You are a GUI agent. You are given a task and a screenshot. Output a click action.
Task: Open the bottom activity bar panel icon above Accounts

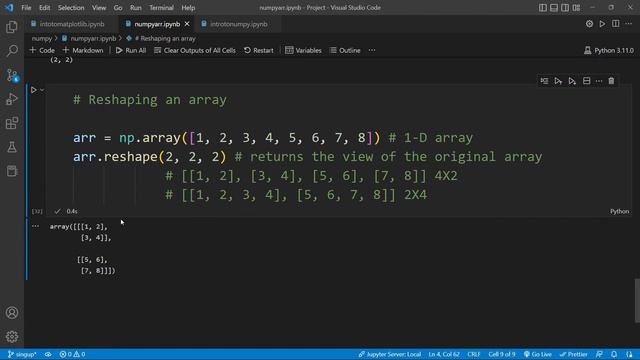(12, 171)
